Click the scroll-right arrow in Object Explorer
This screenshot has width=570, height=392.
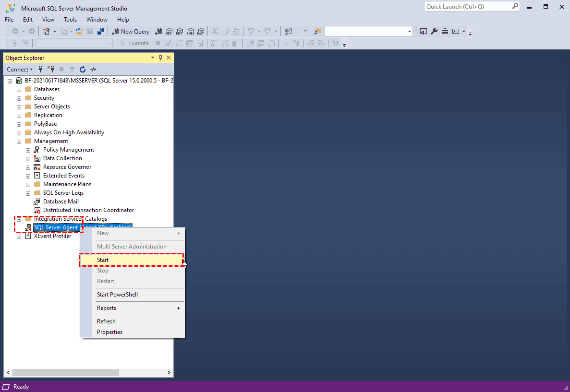click(169, 373)
